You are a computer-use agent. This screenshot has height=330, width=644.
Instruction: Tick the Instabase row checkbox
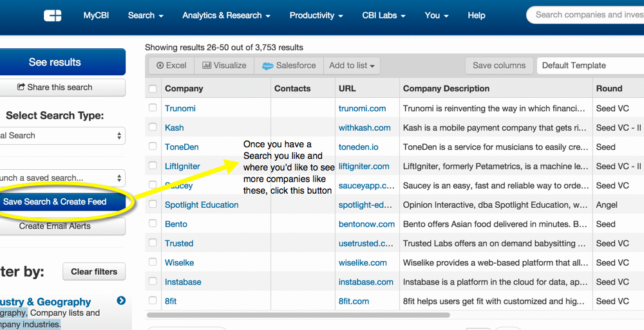153,281
